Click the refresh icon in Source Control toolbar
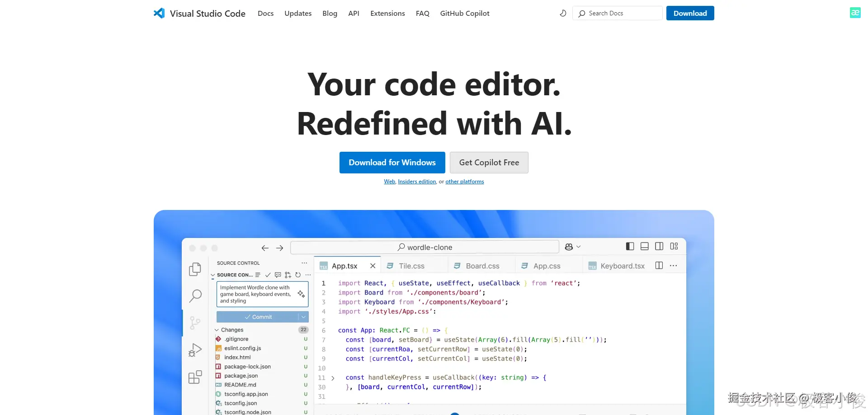Viewport: 868px width, 415px height. point(298,275)
